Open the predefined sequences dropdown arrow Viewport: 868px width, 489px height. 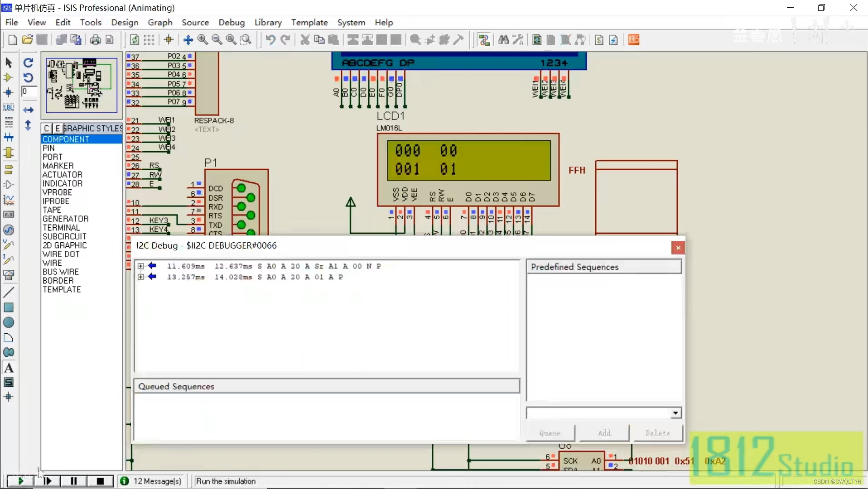675,413
